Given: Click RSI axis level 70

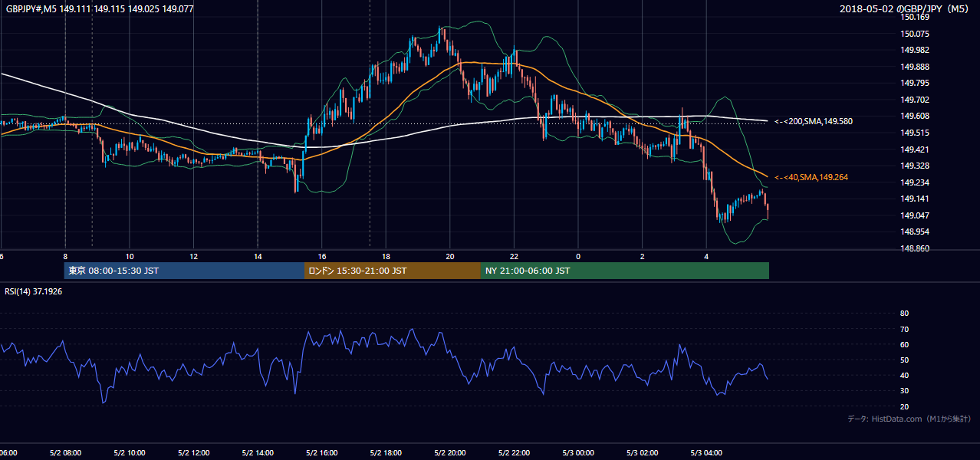Looking at the screenshot, I should point(904,329).
